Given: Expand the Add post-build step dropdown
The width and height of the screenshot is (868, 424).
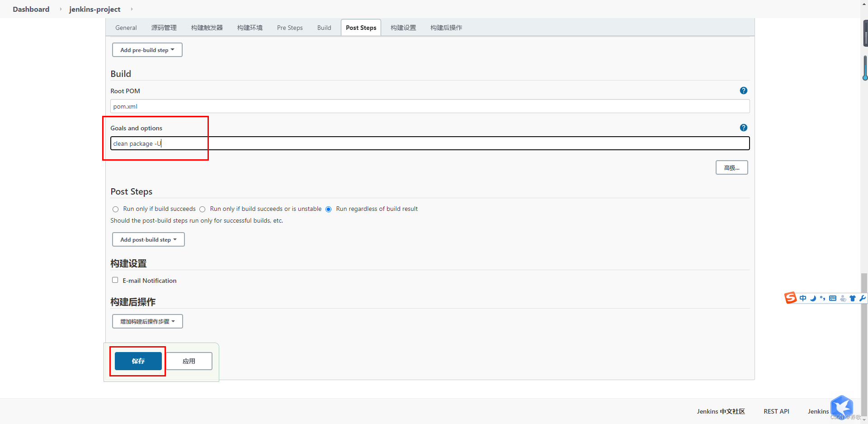Looking at the screenshot, I should coord(148,239).
